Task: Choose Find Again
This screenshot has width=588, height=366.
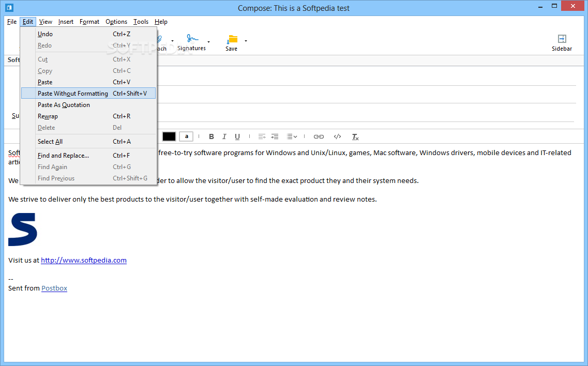Action: coord(88,167)
